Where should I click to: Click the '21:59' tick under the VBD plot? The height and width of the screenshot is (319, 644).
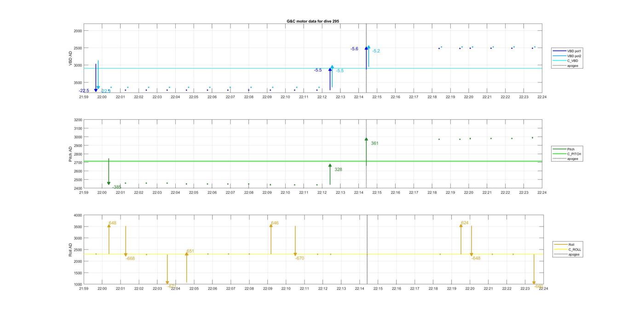pyautogui.click(x=84, y=97)
